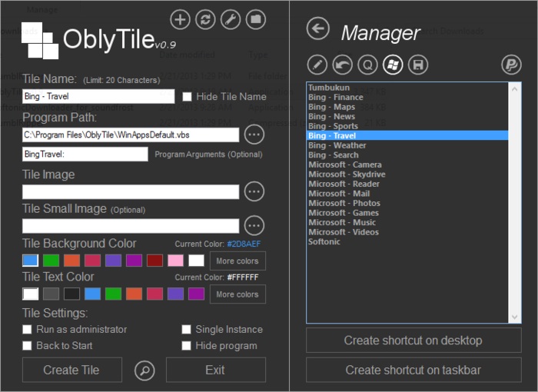Open settings with the wrench icon
The width and height of the screenshot is (538, 392).
pos(231,20)
